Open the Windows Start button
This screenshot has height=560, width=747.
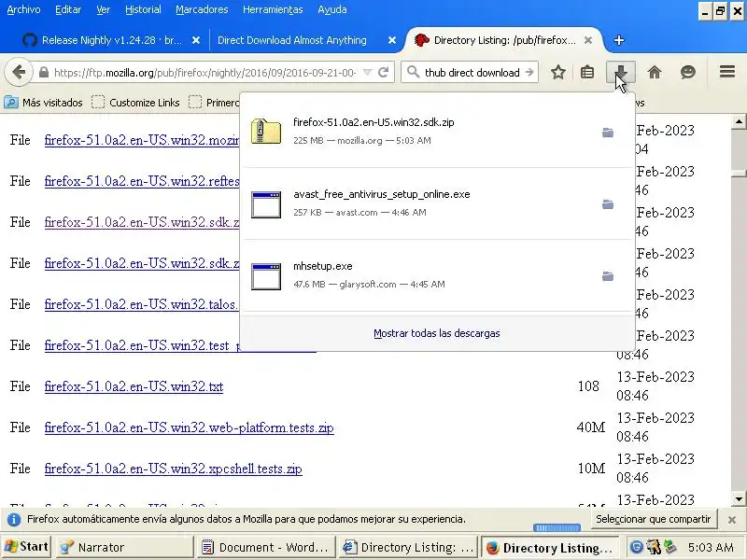click(27, 547)
